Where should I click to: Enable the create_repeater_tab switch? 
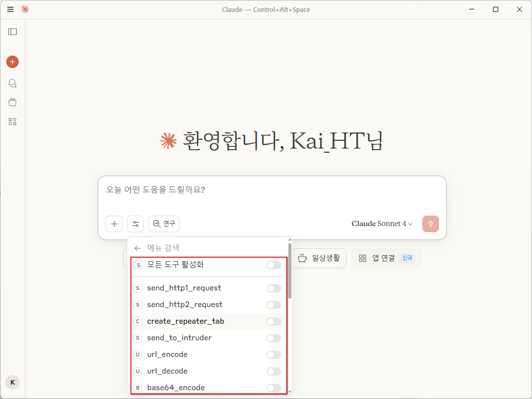(x=274, y=321)
